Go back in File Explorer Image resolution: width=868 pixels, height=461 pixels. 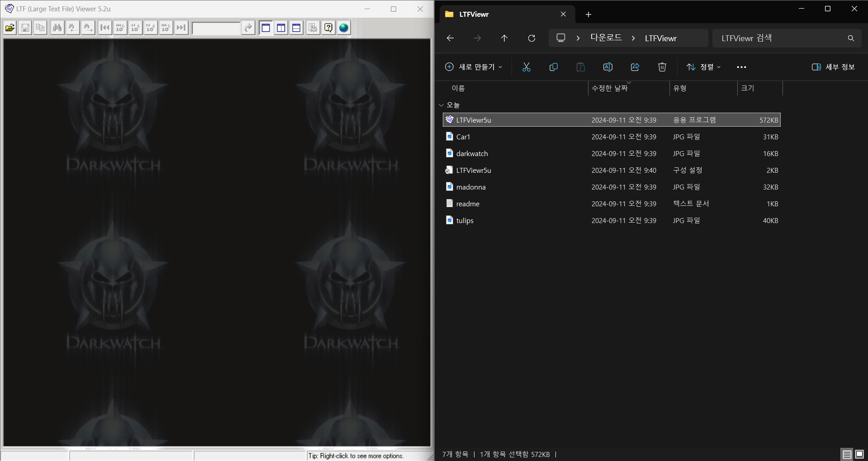(450, 38)
